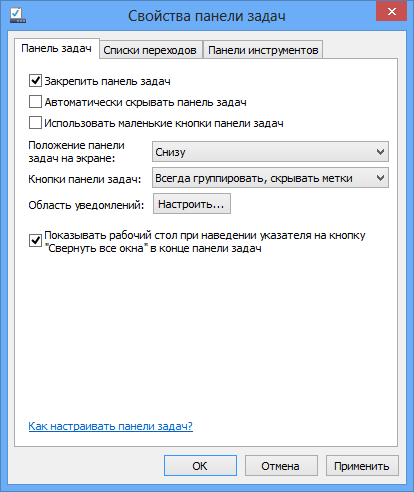Uncheck Закрепить панель задач checkbox
This screenshot has width=414, height=492.
(35, 81)
